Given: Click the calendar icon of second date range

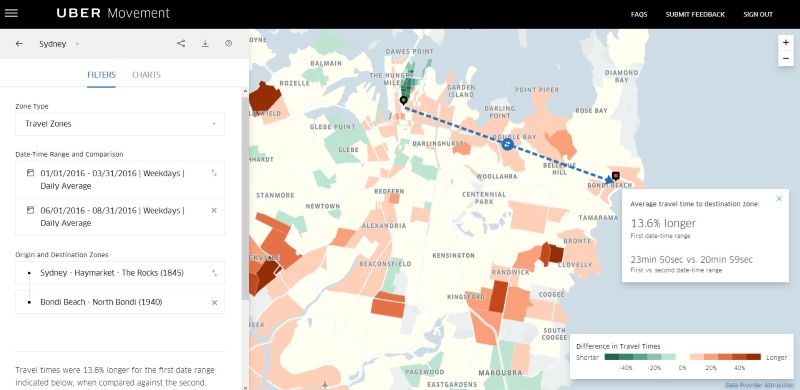Looking at the screenshot, I should click(30, 210).
